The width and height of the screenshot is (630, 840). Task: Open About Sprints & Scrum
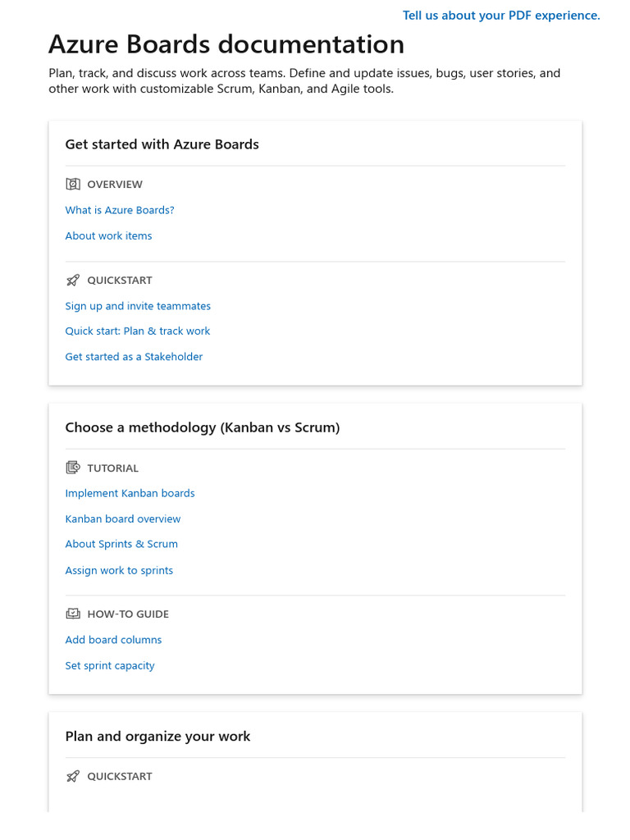click(121, 544)
